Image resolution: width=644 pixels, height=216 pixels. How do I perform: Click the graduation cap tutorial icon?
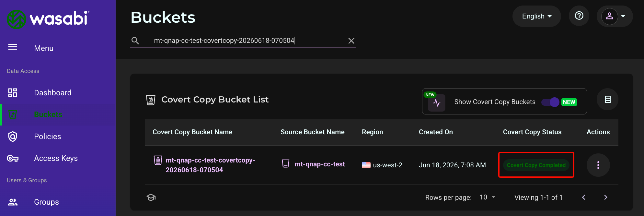(x=151, y=197)
